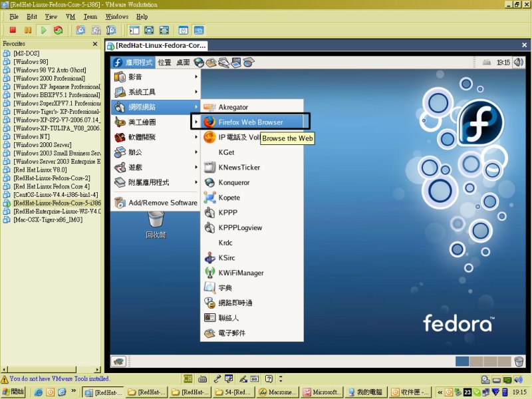This screenshot has width=532, height=399.
Task: Click the Manage Snapshots wrench-clock icon
Action: pyautogui.click(x=111, y=30)
